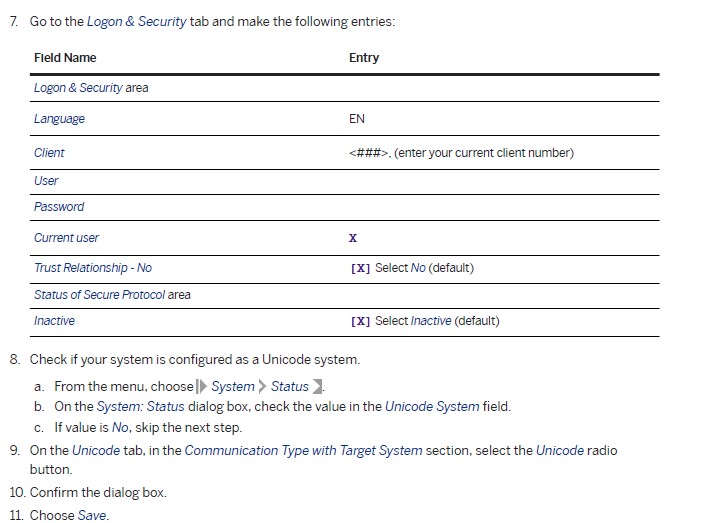Click the Client field name
The height and width of the screenshot is (523, 728).
pyautogui.click(x=49, y=153)
